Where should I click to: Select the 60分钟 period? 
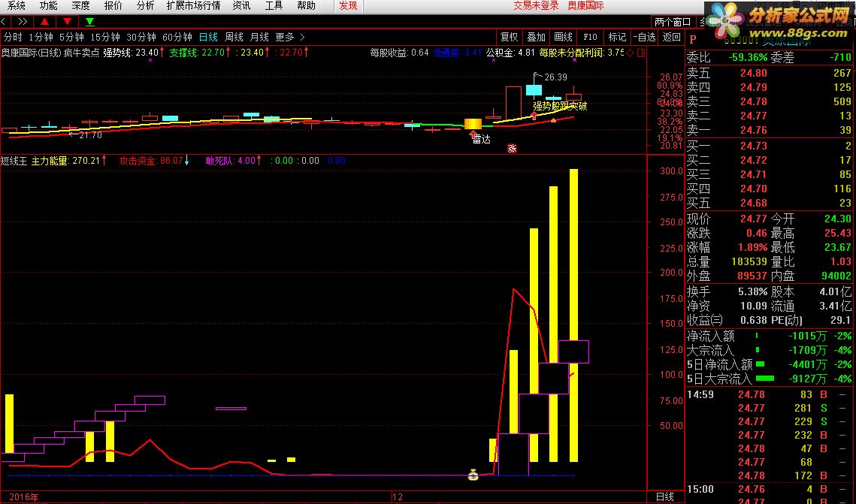[x=177, y=37]
